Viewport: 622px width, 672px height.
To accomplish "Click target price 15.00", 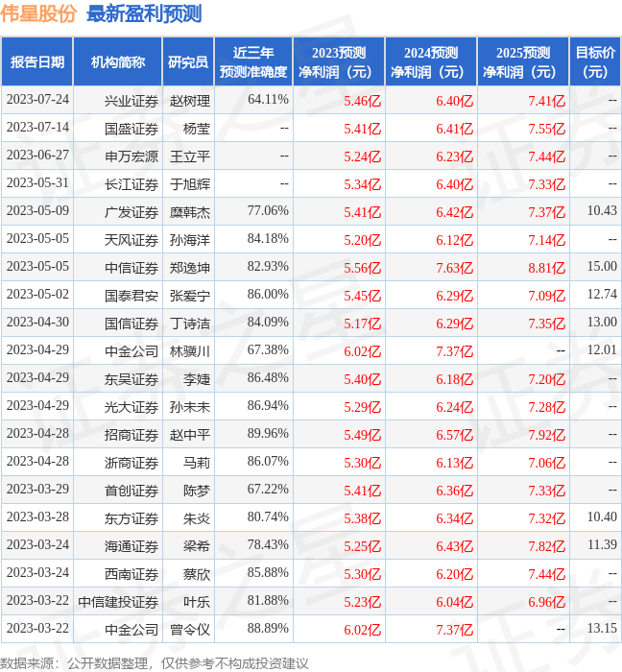I will click(602, 267).
